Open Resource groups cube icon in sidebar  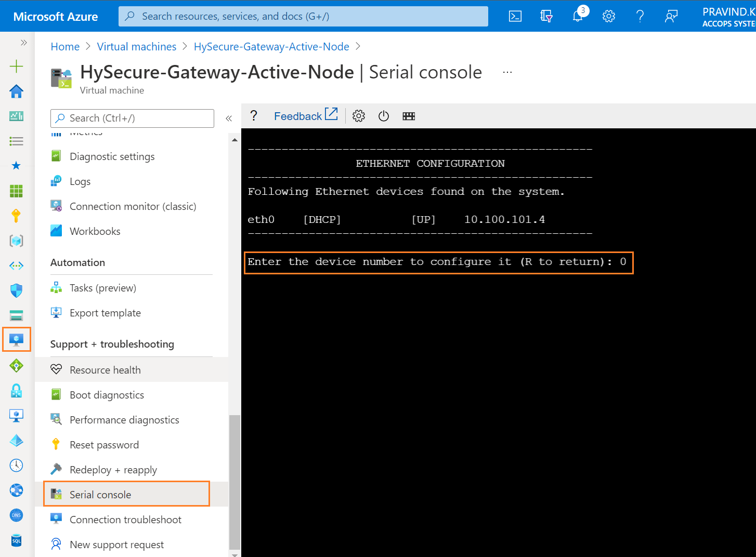(x=17, y=241)
